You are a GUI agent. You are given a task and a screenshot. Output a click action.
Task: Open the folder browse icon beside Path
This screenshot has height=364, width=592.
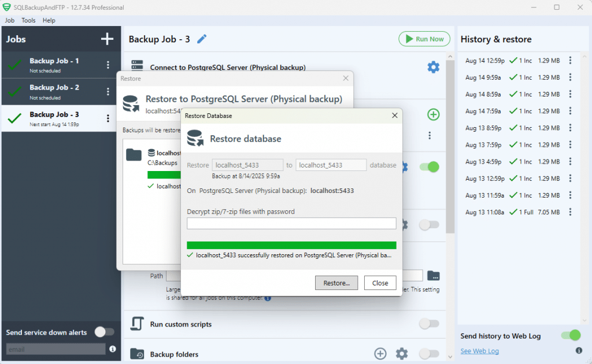[x=434, y=276]
